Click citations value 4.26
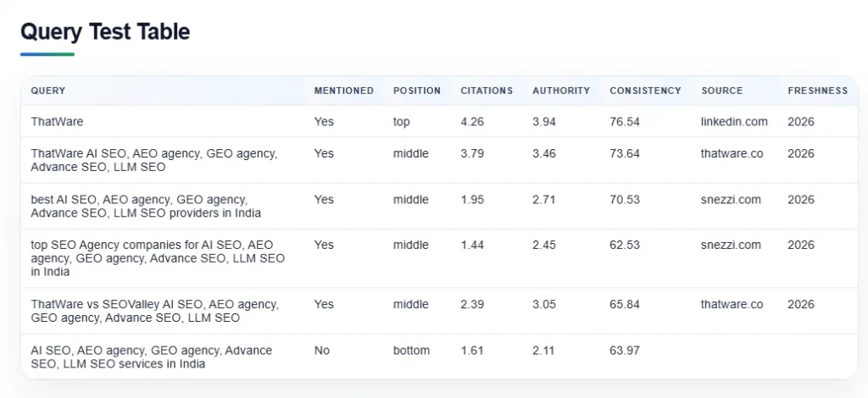Image resolution: width=868 pixels, height=398 pixels. click(x=472, y=122)
